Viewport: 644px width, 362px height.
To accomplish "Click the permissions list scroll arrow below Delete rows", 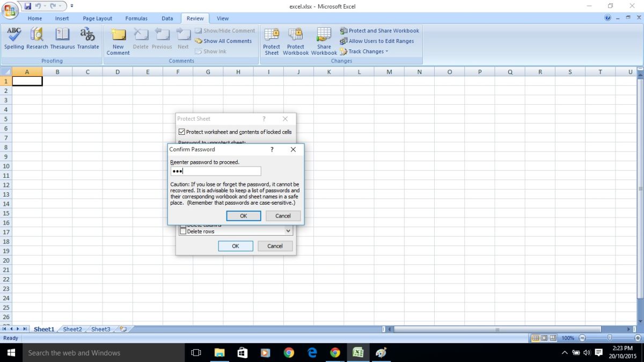I will click(288, 231).
